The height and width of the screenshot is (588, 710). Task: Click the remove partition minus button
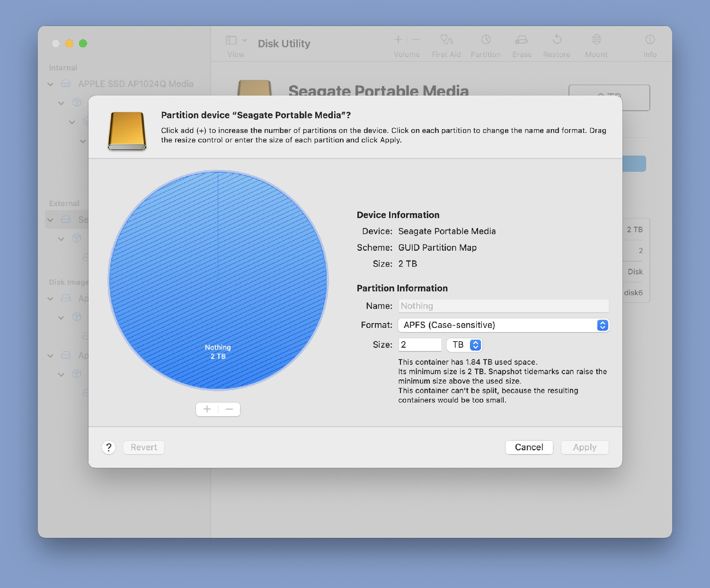click(229, 409)
